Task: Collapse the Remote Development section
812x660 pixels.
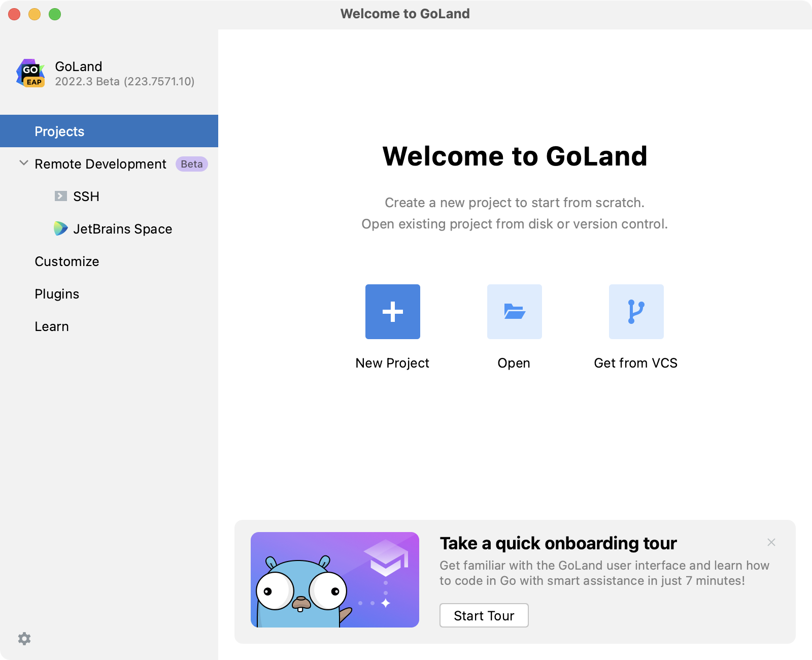Action: click(x=23, y=163)
